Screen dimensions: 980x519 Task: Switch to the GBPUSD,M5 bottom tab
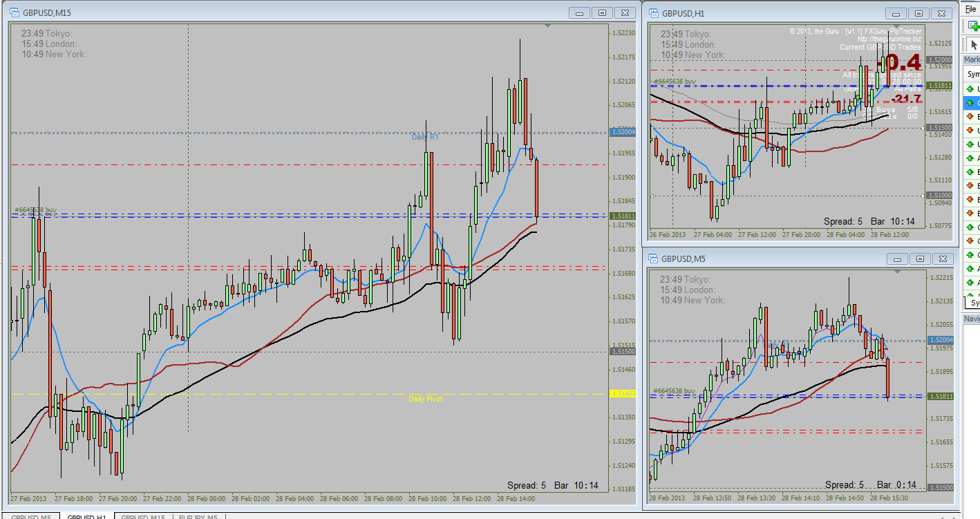(x=30, y=516)
